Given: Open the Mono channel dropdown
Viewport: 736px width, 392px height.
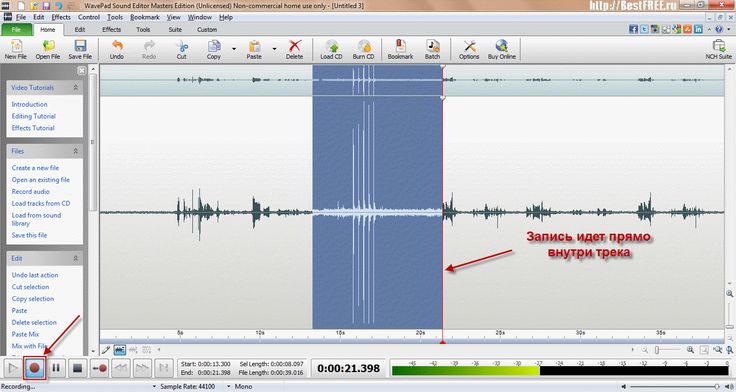Looking at the screenshot, I should [x=240, y=386].
